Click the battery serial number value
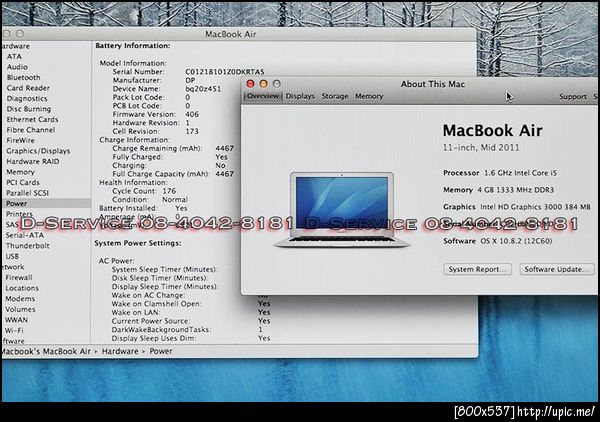Screen dimensions: 600x422 pyautogui.click(x=225, y=72)
